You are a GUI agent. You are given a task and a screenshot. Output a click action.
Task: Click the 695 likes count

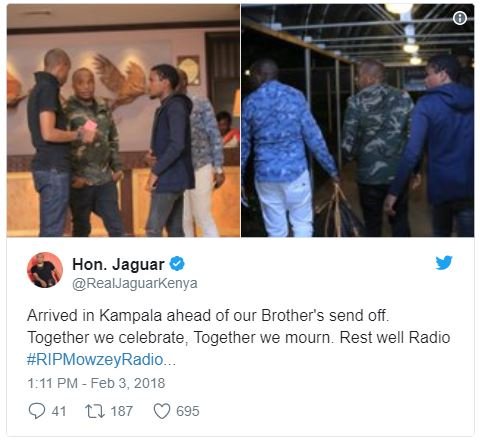(x=188, y=411)
